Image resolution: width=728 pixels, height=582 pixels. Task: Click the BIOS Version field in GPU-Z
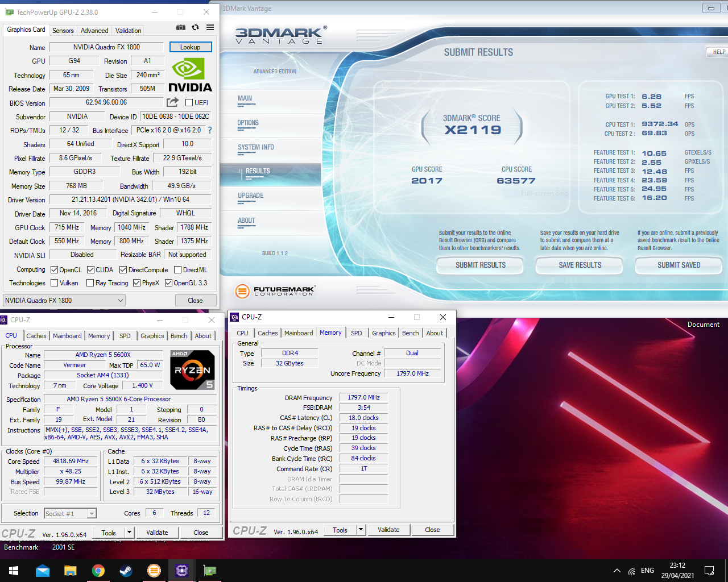pyautogui.click(x=107, y=102)
